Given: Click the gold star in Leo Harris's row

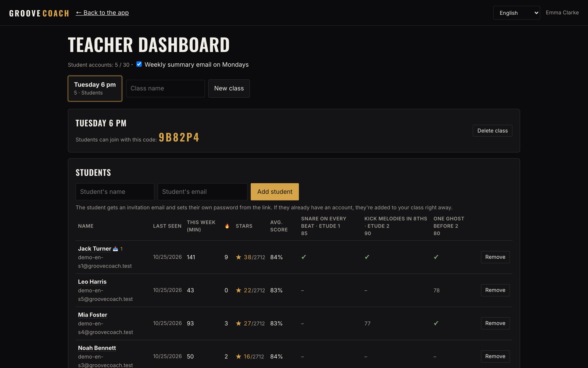Looking at the screenshot, I should pos(239,290).
